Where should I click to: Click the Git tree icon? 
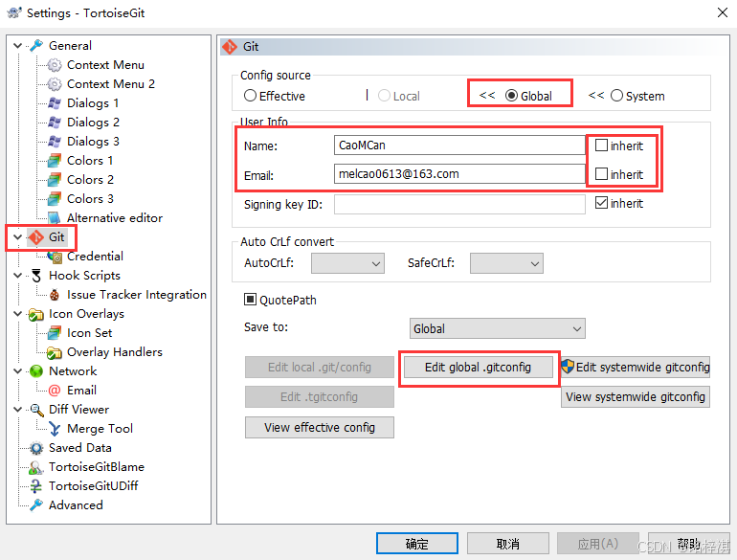[36, 237]
